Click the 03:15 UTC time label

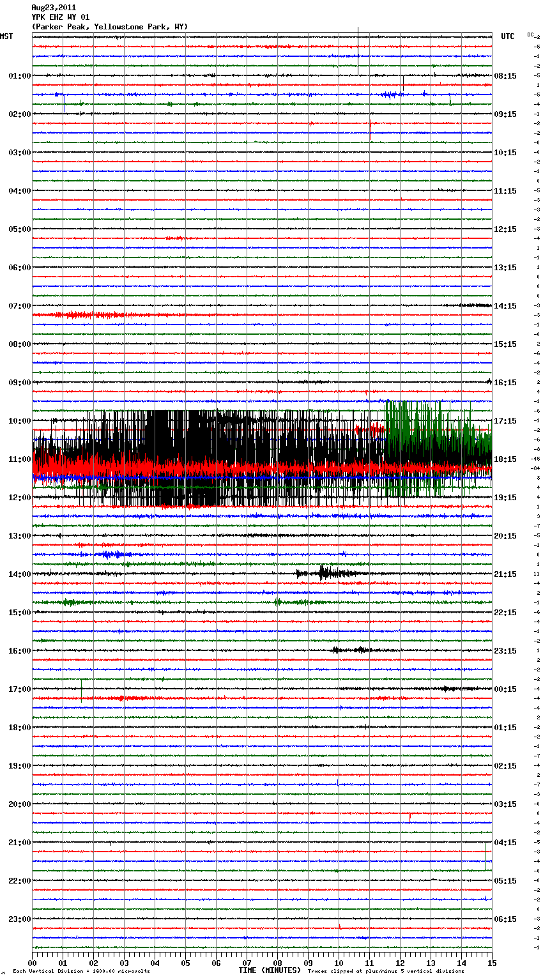coord(505,804)
